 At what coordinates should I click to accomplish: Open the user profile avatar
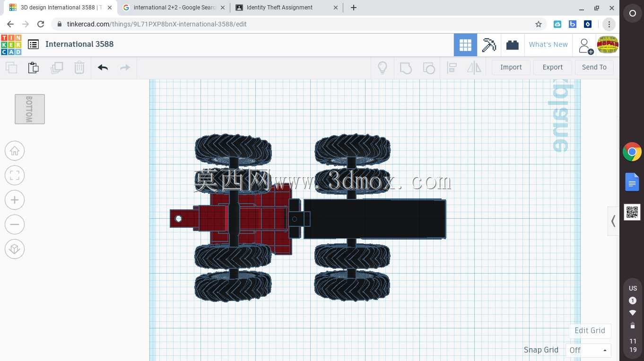pos(608,45)
